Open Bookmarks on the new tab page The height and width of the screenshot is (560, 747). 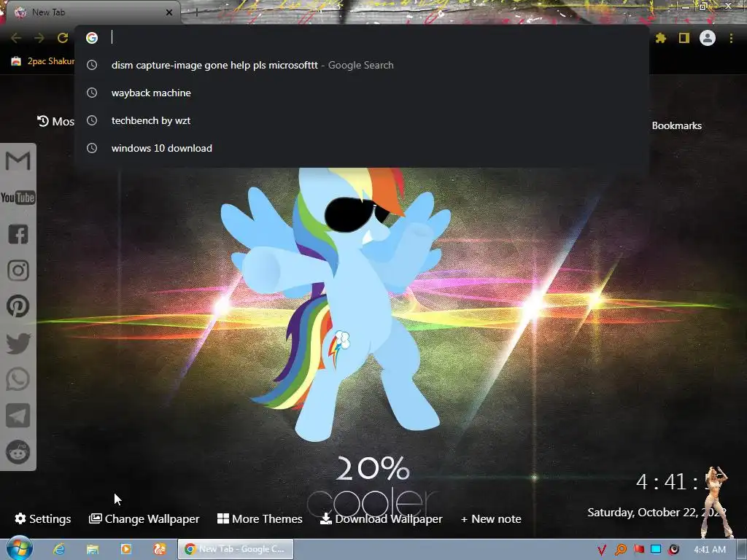[x=676, y=125]
